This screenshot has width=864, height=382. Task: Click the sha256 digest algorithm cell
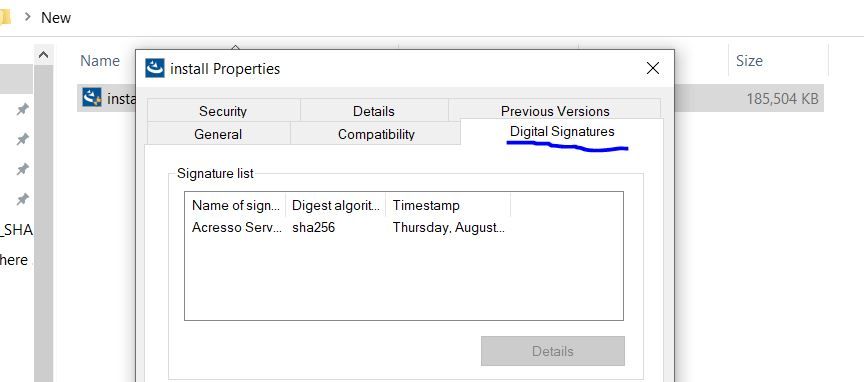pyautogui.click(x=314, y=227)
